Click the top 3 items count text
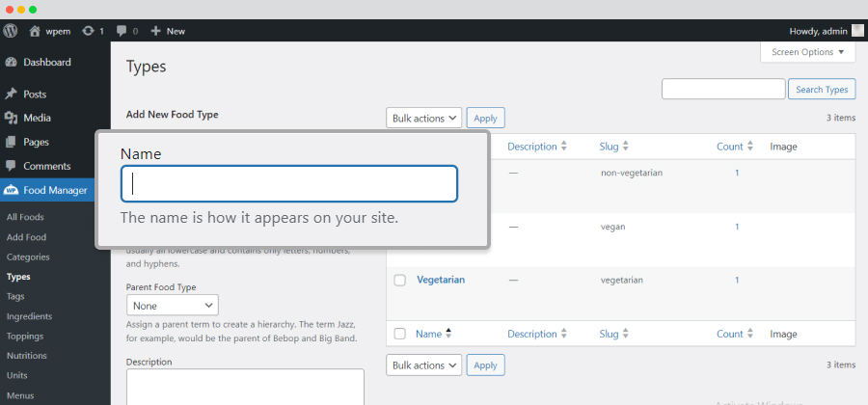 tap(841, 118)
